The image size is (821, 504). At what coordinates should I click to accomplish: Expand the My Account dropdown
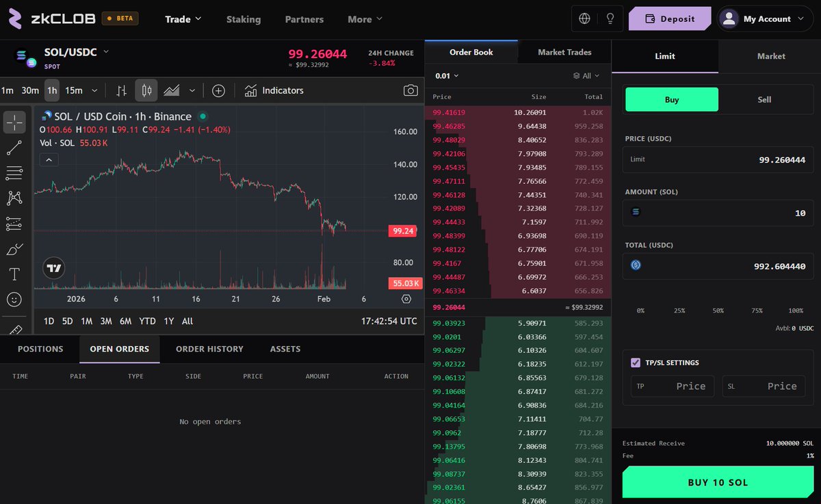(x=766, y=19)
